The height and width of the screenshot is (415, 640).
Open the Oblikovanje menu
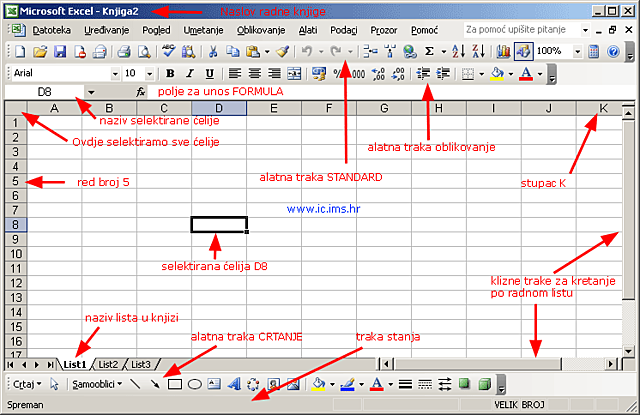[x=261, y=30]
